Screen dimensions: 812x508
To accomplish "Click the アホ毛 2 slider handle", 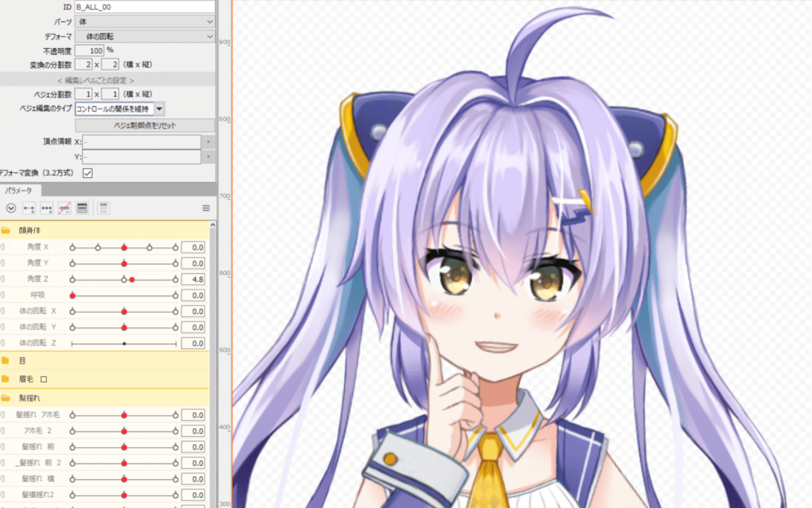I will click(x=124, y=431).
